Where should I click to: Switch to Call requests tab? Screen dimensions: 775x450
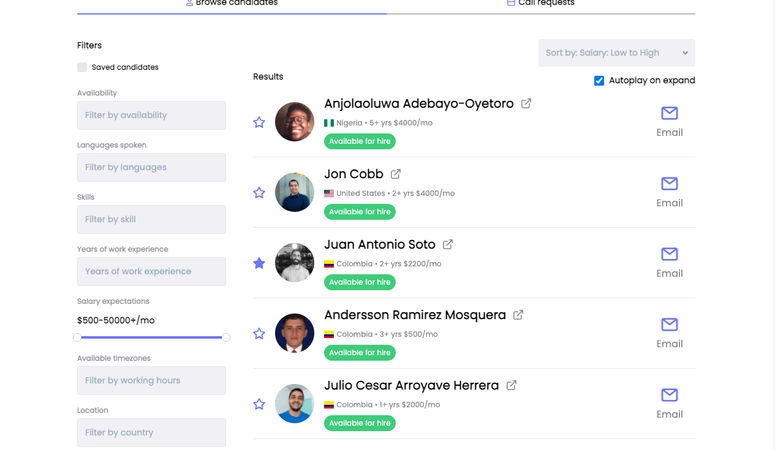pos(541,4)
